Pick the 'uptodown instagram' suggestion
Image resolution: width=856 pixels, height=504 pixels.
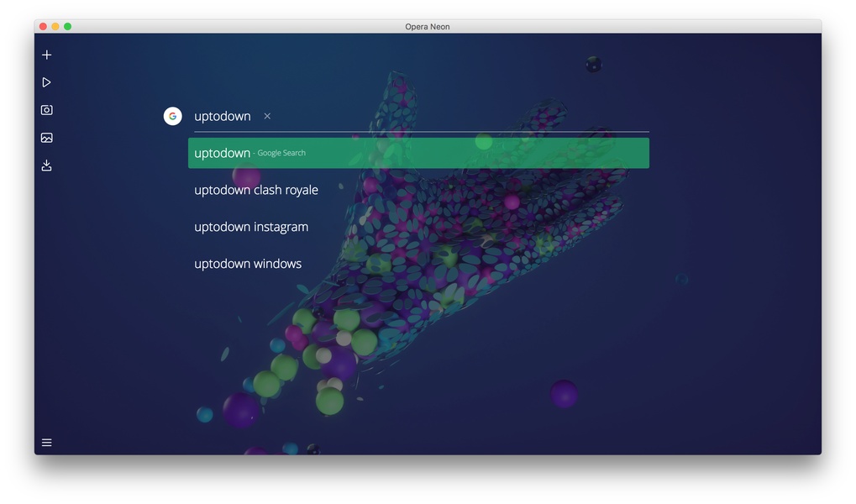251,227
